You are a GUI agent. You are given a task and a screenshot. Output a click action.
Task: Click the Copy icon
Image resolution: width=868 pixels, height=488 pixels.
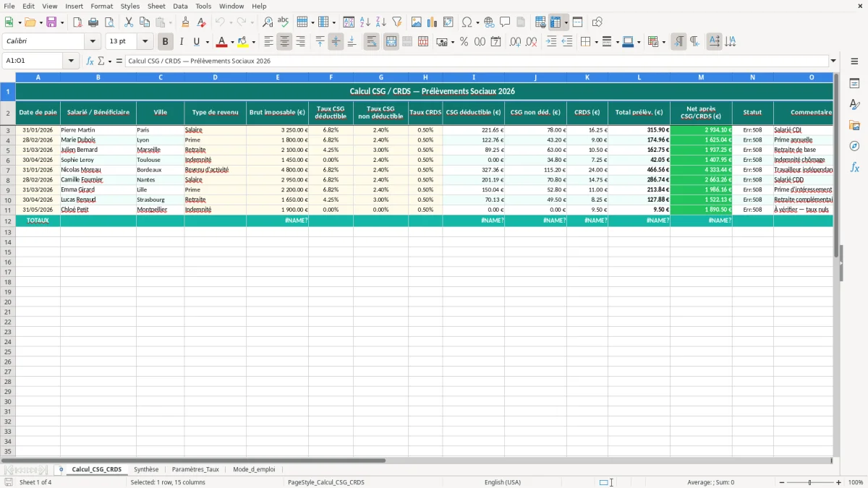tap(145, 22)
